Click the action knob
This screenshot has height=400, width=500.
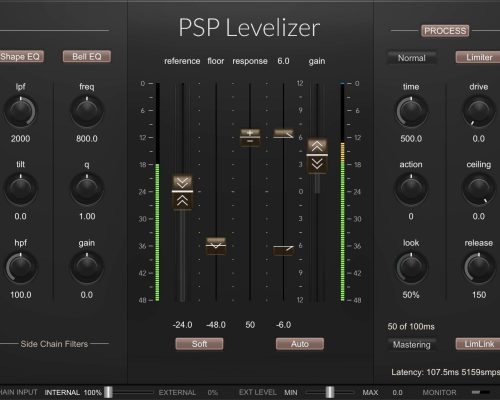(x=411, y=189)
